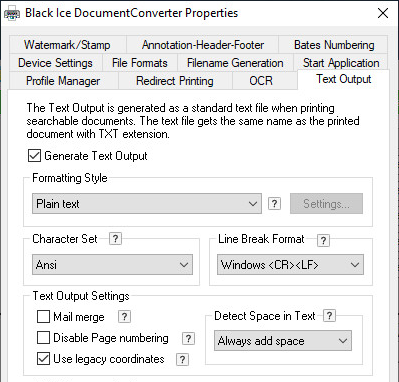Viewport: 399px width, 382px height.
Task: Enable the Mail merge checkbox
Action: (43, 317)
